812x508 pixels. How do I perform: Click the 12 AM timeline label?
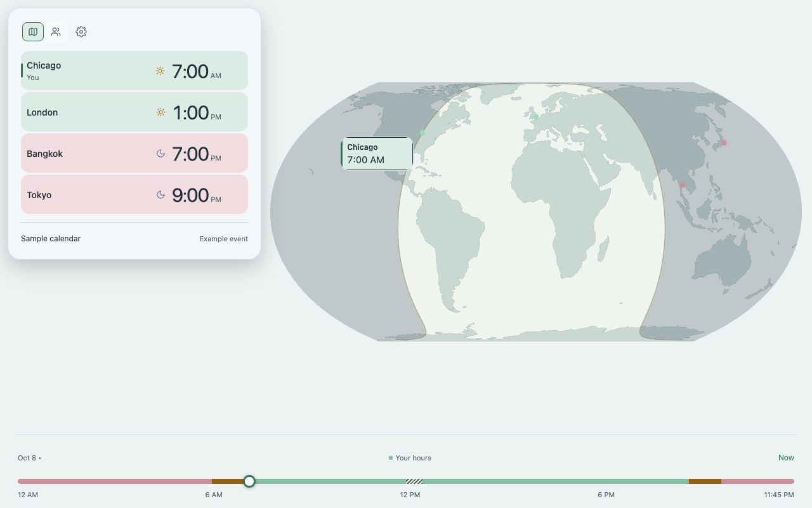click(28, 495)
